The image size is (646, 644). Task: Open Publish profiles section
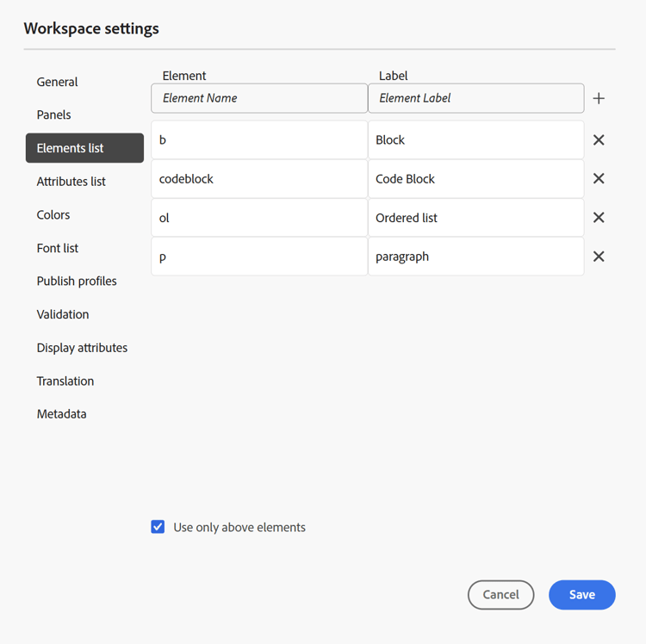(77, 282)
